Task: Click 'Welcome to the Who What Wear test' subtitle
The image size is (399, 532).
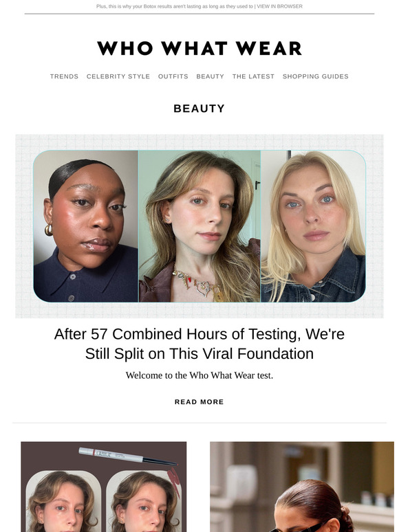Action: [x=199, y=375]
